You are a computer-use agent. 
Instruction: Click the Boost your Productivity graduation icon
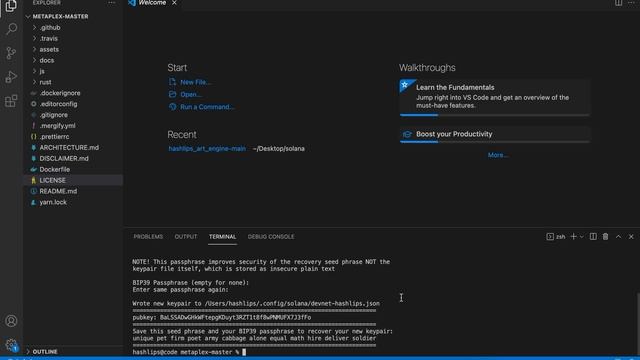point(407,134)
